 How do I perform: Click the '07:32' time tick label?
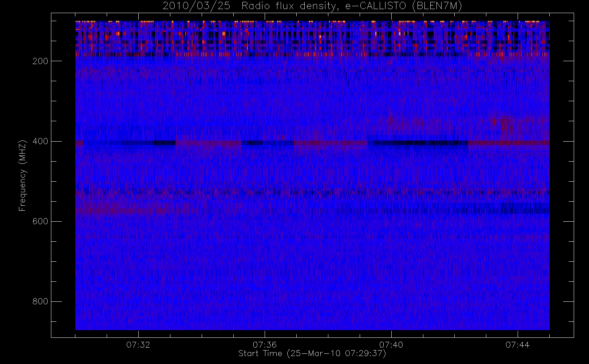(138, 345)
